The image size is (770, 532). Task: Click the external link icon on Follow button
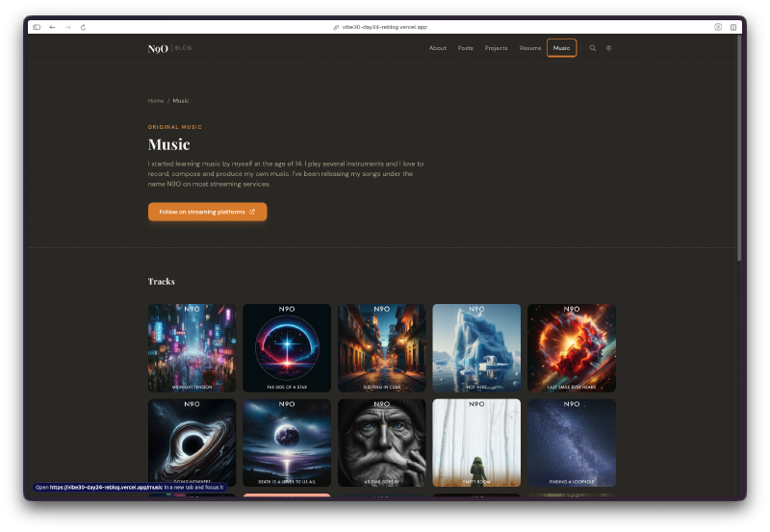point(252,212)
